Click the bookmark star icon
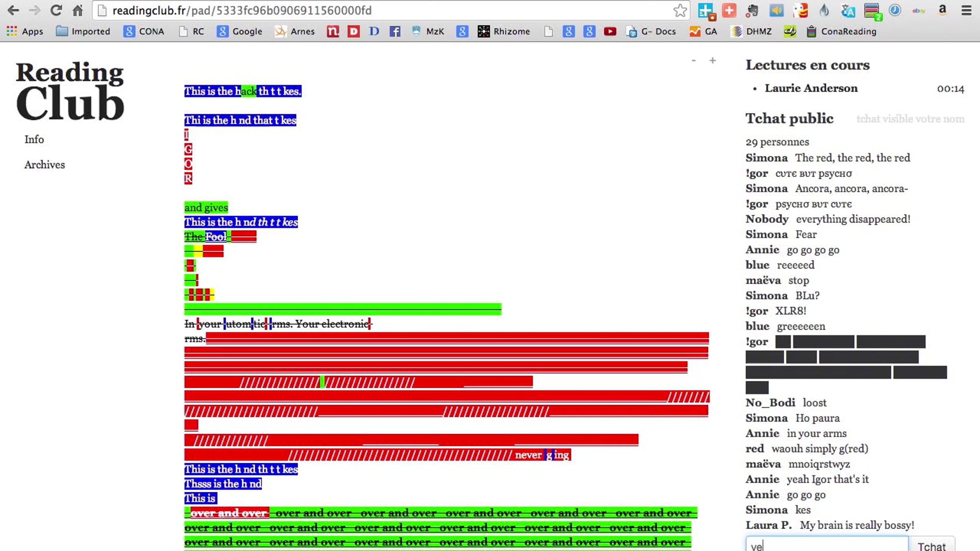Image resolution: width=980 pixels, height=551 pixels. 680,10
